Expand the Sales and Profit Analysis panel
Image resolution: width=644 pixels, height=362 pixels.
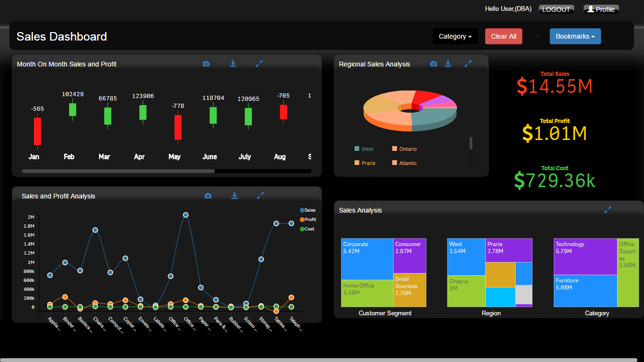(x=260, y=196)
